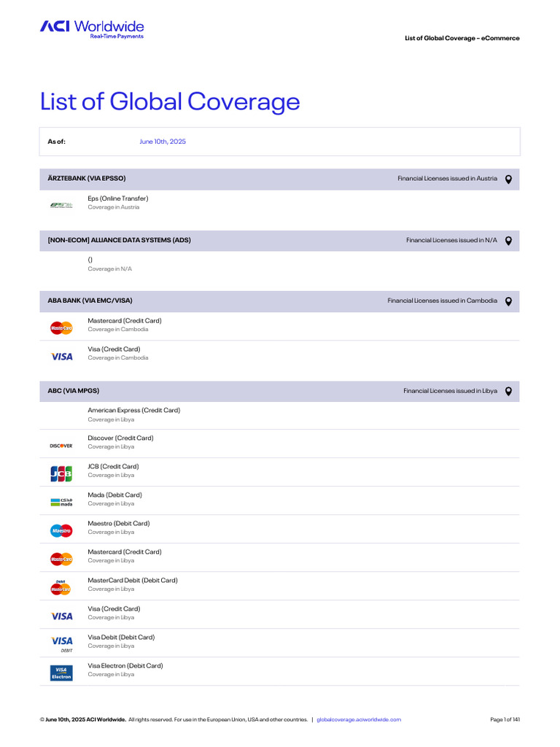This screenshot has width=560, height=747.
Task: Click 'Visa (Credit Card)' under ABA Bank
Action: 114,349
